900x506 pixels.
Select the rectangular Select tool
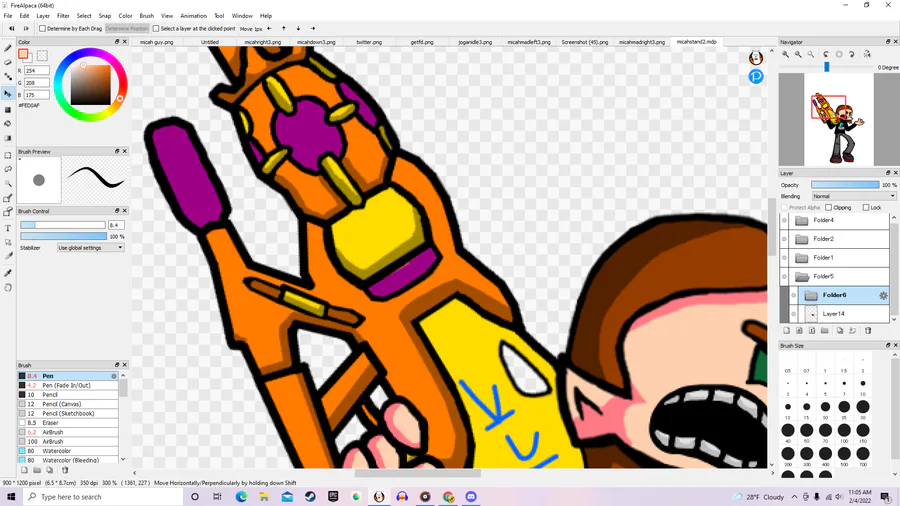click(x=8, y=155)
